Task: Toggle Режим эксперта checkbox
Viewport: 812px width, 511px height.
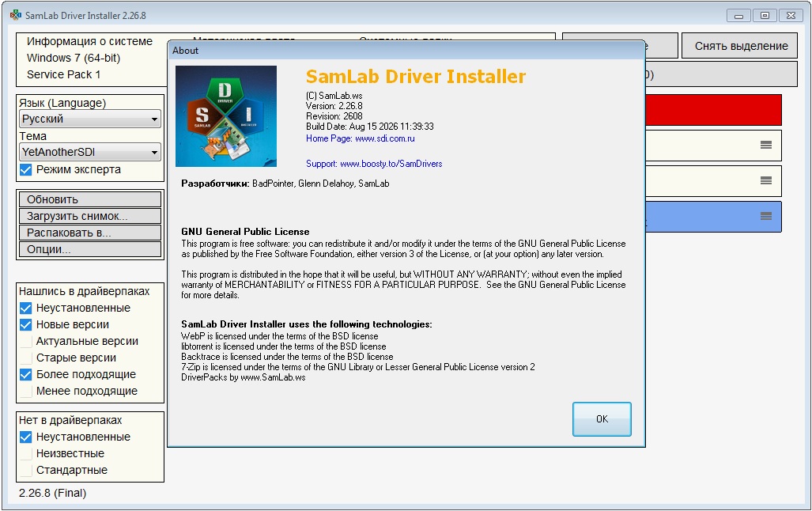Action: tap(25, 169)
